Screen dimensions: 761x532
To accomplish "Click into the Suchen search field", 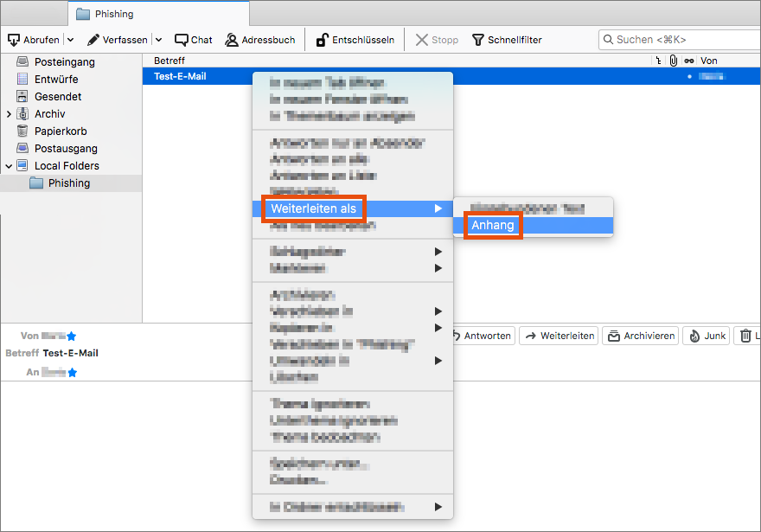I will pos(683,40).
